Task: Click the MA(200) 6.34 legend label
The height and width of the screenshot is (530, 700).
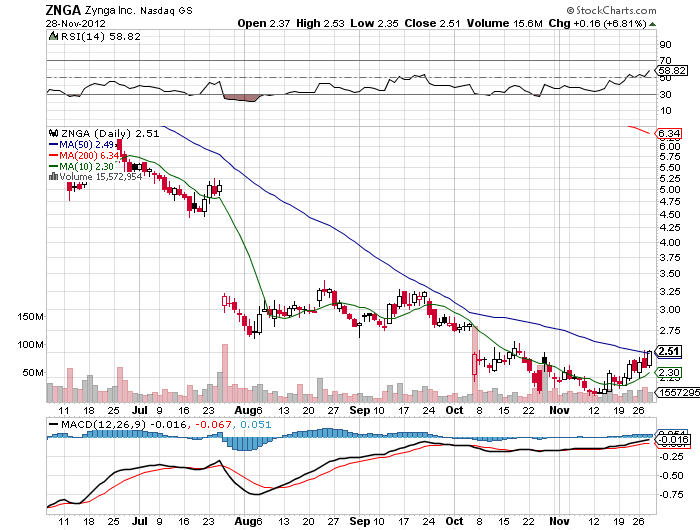Action: [89, 155]
